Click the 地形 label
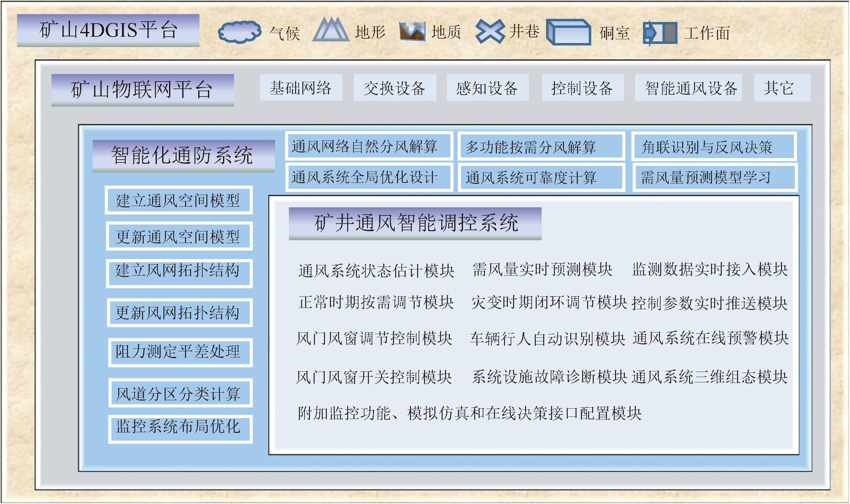850x504 pixels. [x=370, y=32]
